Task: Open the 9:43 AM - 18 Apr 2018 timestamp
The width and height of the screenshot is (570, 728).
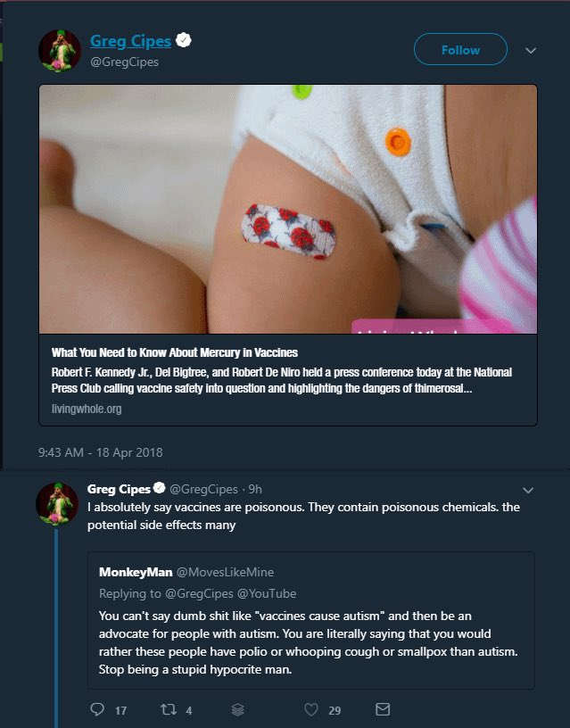Action: [x=100, y=452]
